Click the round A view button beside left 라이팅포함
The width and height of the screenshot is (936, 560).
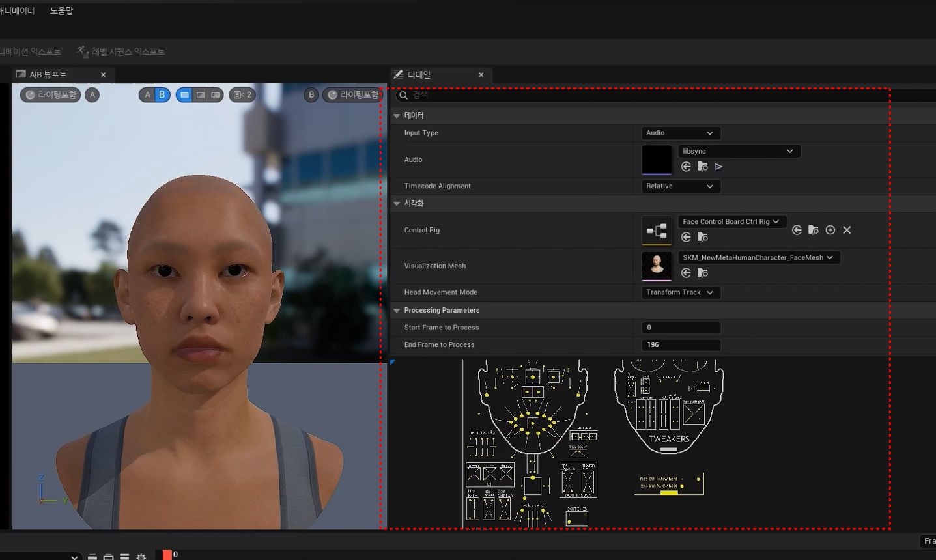coord(92,95)
